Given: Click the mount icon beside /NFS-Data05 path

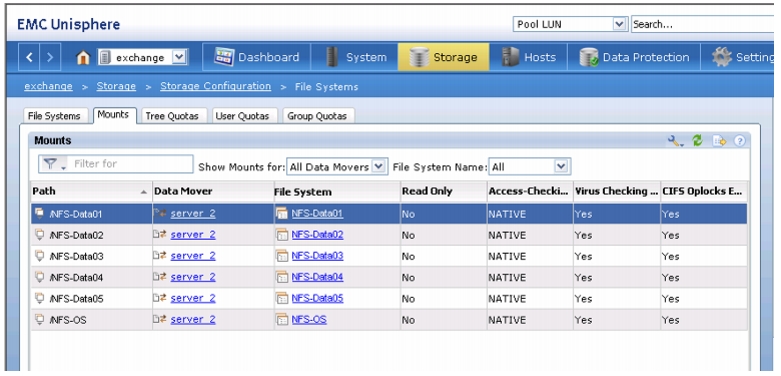Looking at the screenshot, I should (x=40, y=298).
